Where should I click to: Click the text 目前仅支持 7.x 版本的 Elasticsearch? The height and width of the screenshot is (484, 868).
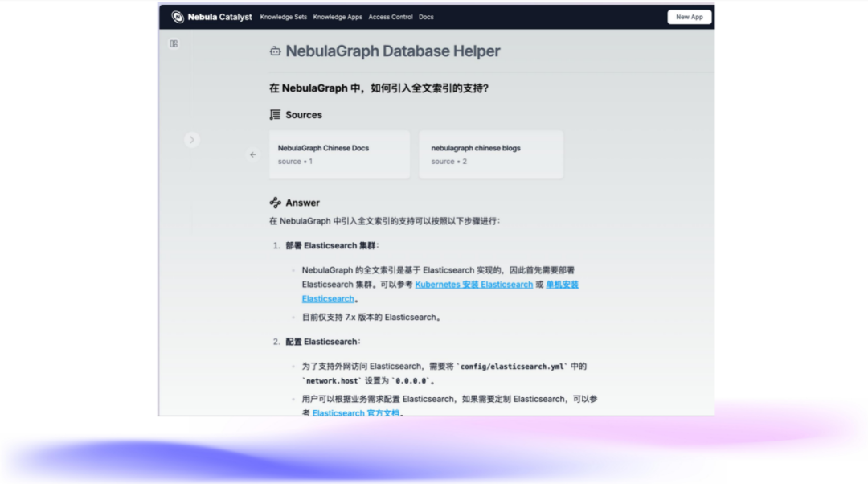pyautogui.click(x=371, y=318)
